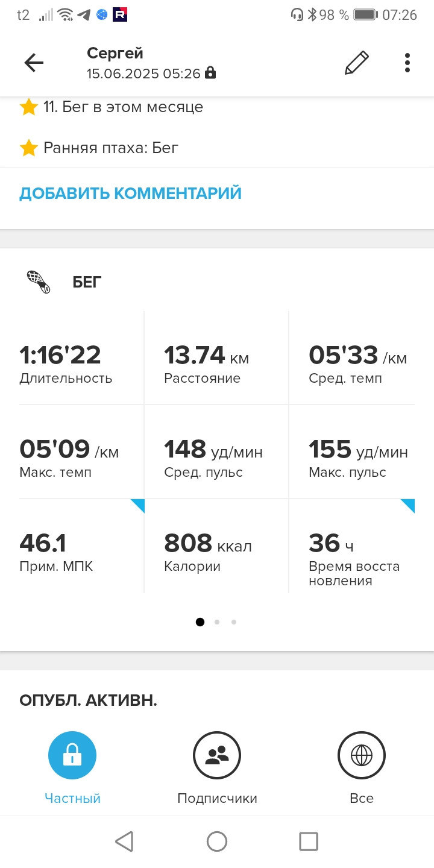Select Все public sharing option
The height and width of the screenshot is (868, 434).
(362, 768)
